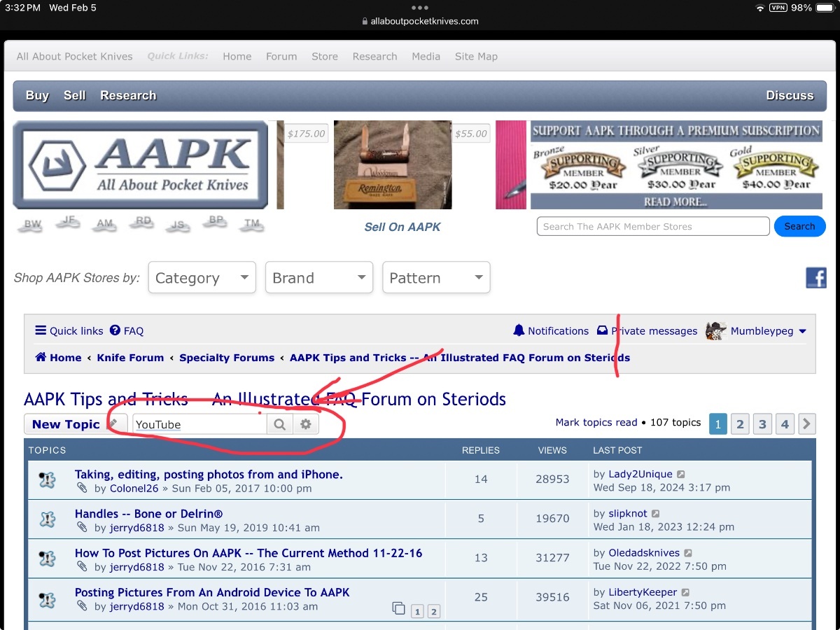Screen dimensions: 840x630
Task: Open the Brand shop dropdown
Action: 320,278
